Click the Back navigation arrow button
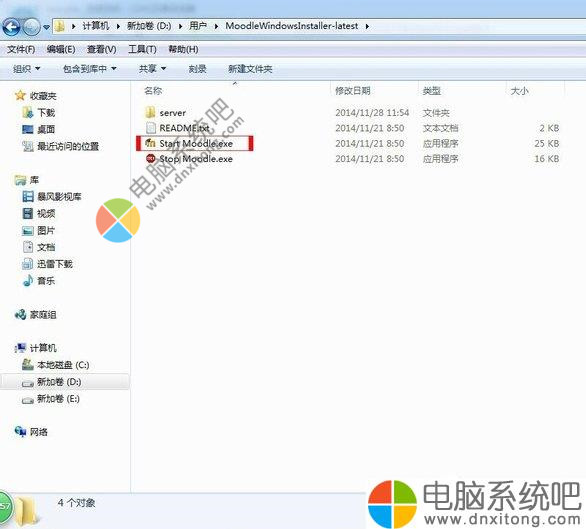This screenshot has width=586, height=529. coord(11,27)
